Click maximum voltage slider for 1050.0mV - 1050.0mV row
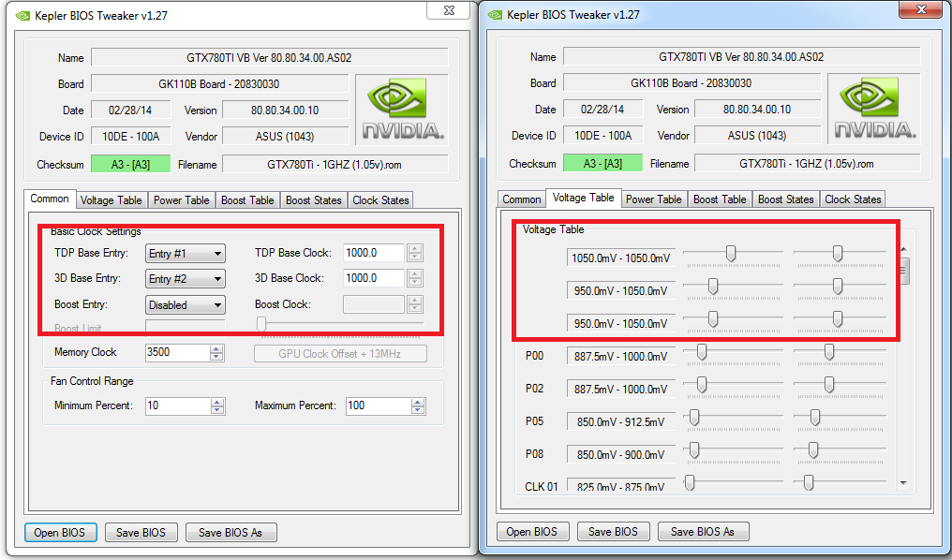The height and width of the screenshot is (560, 952). 838,254
